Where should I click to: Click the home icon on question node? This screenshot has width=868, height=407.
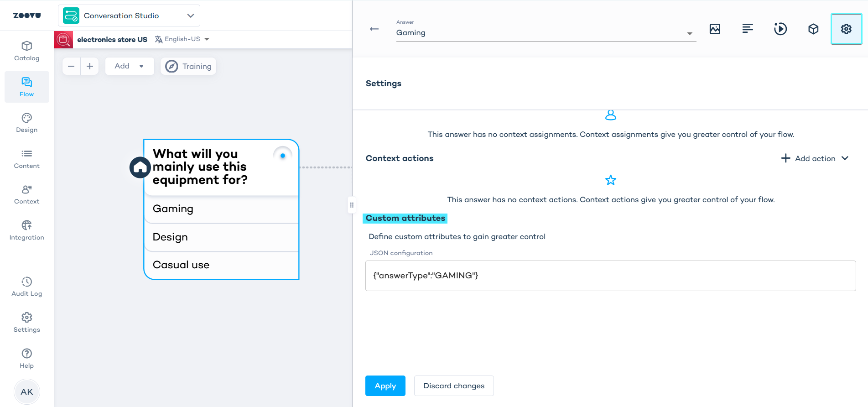(x=140, y=167)
